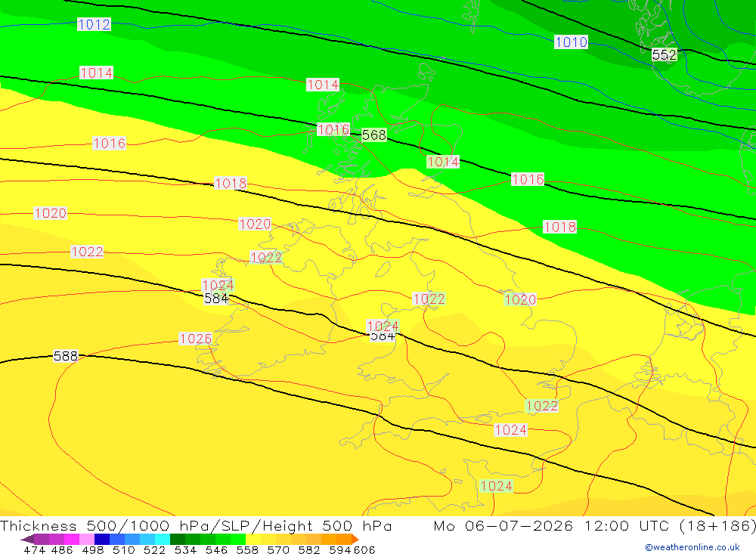Click the dark blue legend swatch
756x554 pixels.
[x=102, y=539]
